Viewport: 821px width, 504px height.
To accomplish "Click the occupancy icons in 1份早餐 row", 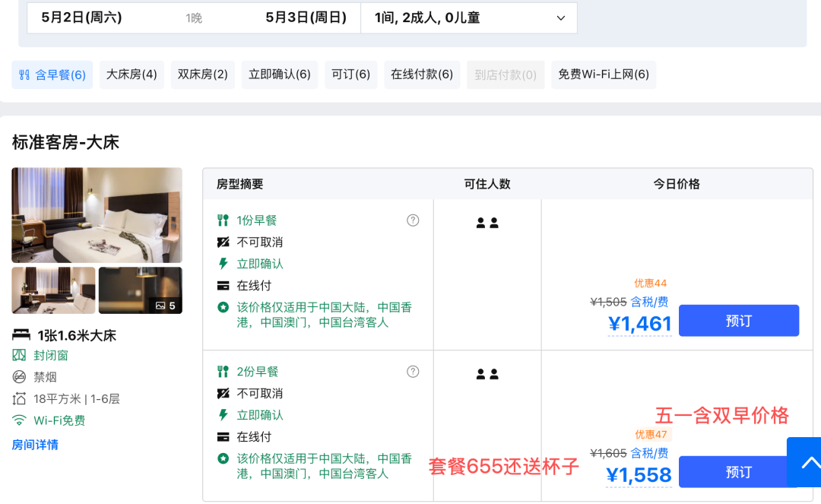I will click(487, 223).
